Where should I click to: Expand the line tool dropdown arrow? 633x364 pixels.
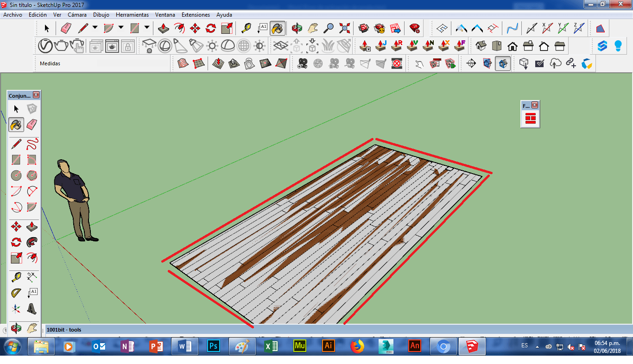[x=95, y=28]
